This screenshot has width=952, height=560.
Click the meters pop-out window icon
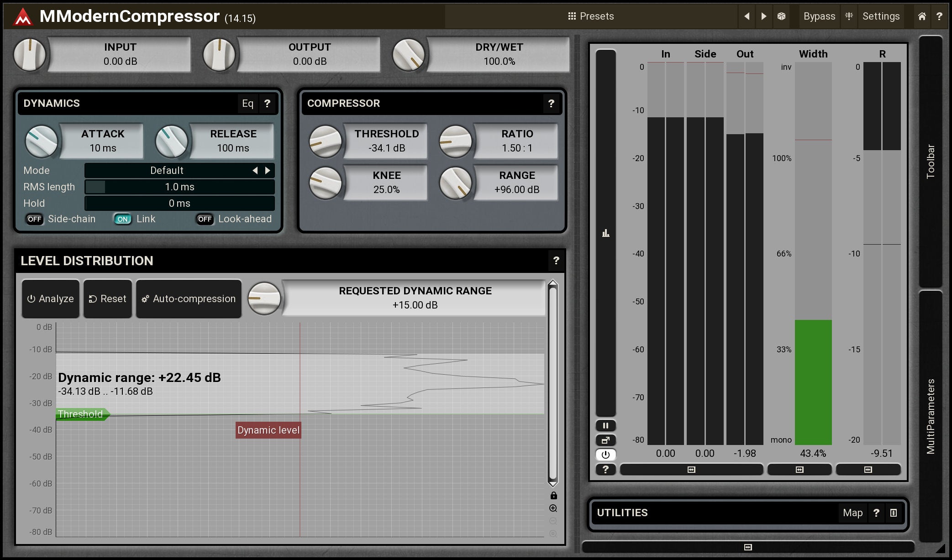[605, 440]
